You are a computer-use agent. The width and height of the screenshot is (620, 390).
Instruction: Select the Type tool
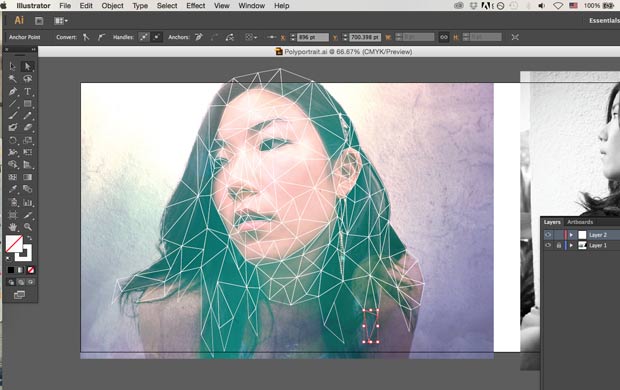27,91
